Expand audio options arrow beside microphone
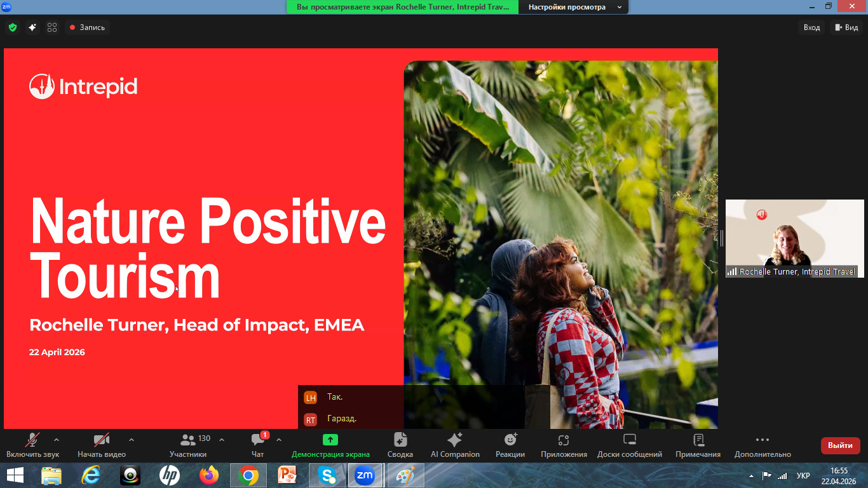 click(57, 440)
